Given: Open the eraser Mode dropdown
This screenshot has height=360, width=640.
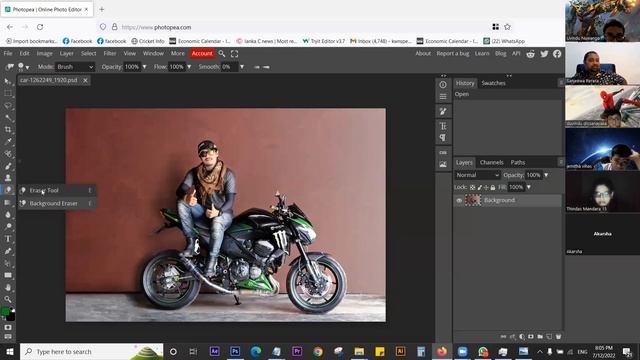Looking at the screenshot, I should 75,67.
